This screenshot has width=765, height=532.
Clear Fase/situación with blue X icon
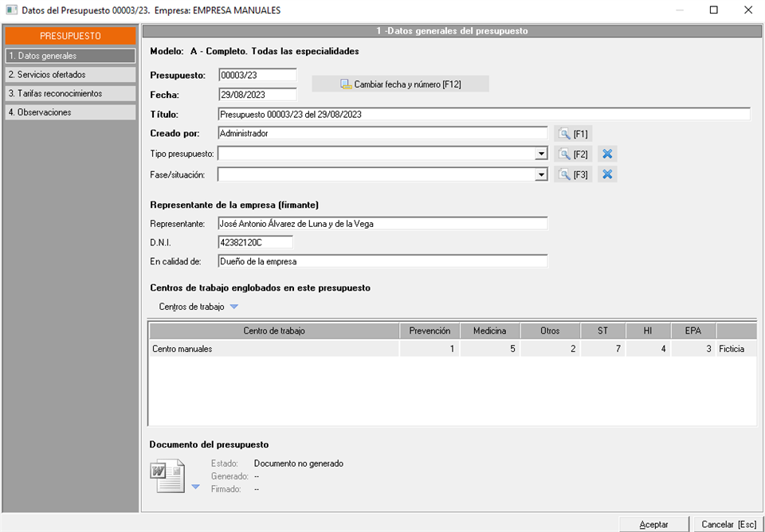[x=607, y=174]
